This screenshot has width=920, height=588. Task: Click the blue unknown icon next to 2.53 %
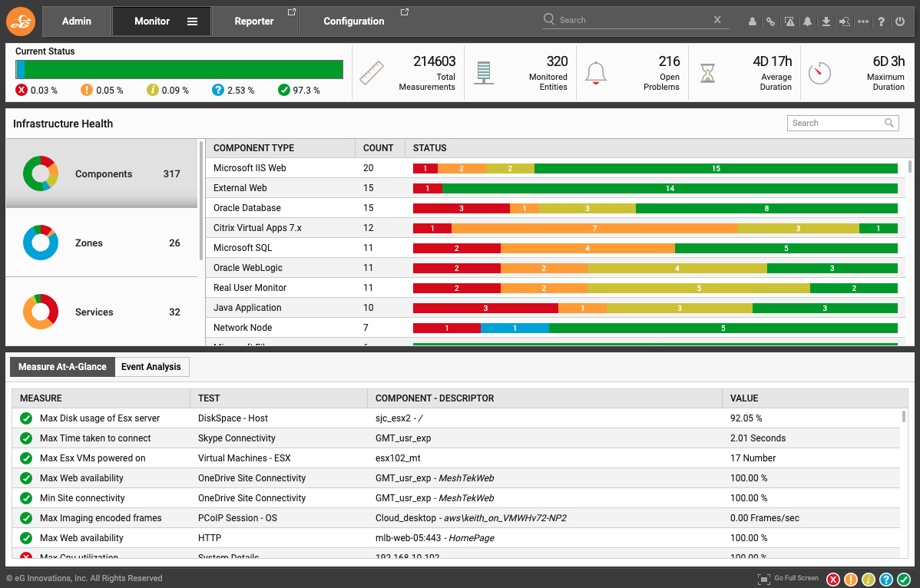coord(218,90)
